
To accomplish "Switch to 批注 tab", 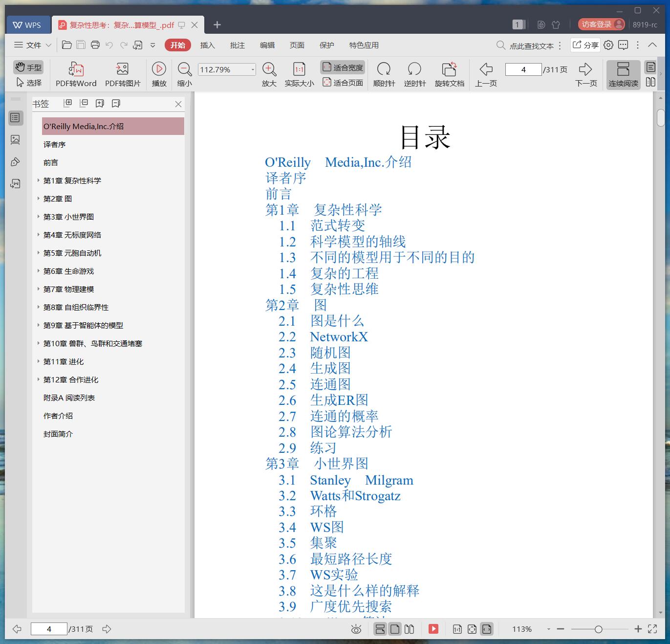I will (x=237, y=45).
